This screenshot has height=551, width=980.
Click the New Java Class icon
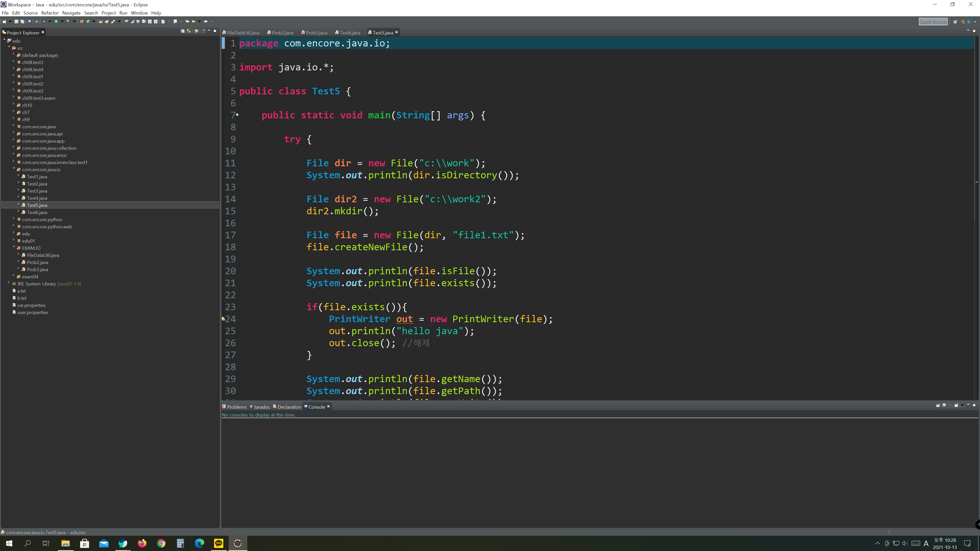coord(88,21)
